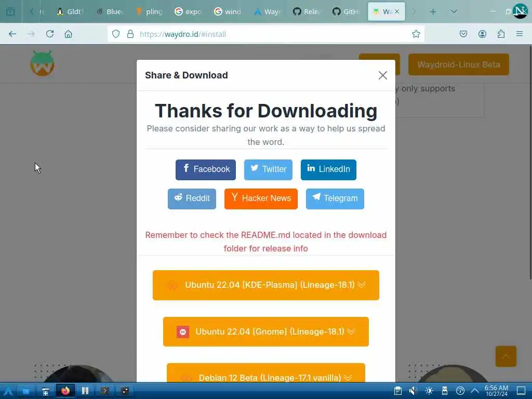Open terminal from taskbar
The width and height of the screenshot is (532, 399).
tap(105, 391)
